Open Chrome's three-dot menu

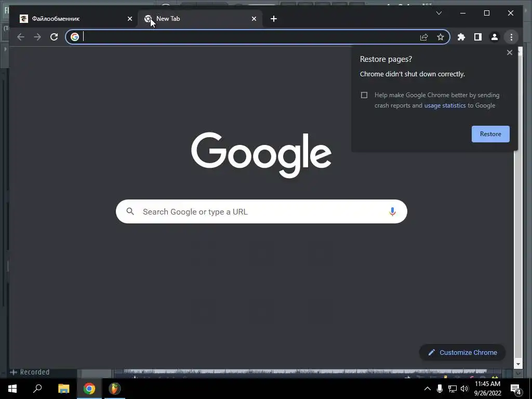coord(511,37)
